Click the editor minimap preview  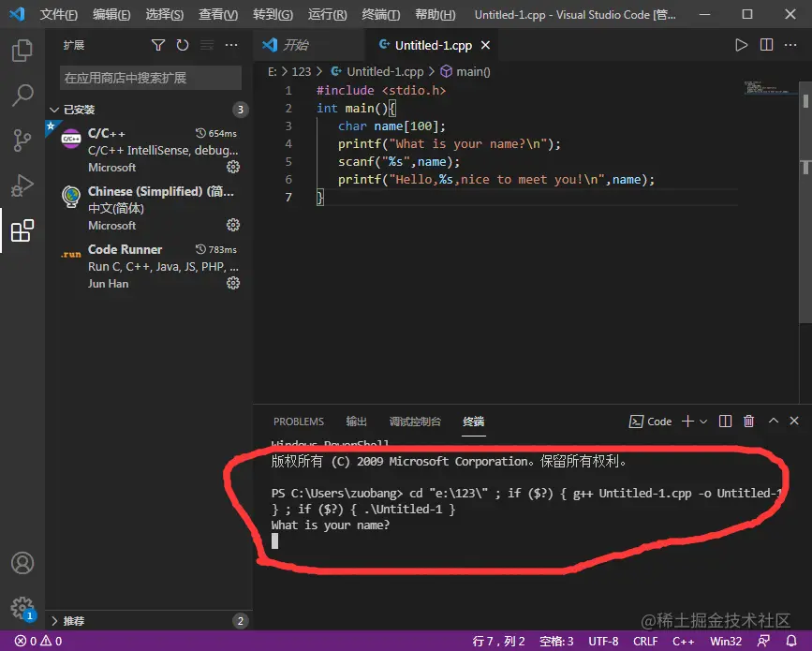click(x=769, y=87)
